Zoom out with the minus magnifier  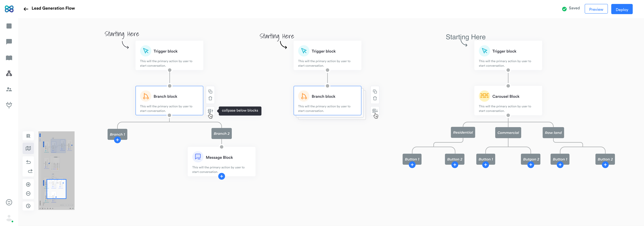(x=28, y=194)
